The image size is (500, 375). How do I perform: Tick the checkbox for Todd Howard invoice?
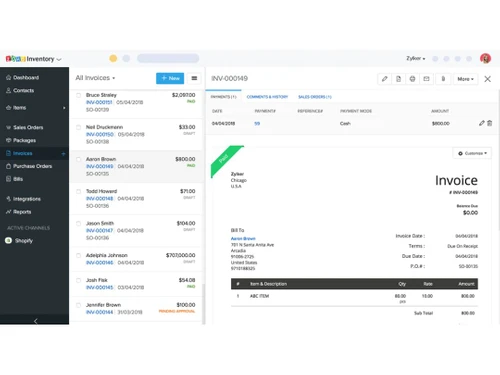click(x=78, y=191)
